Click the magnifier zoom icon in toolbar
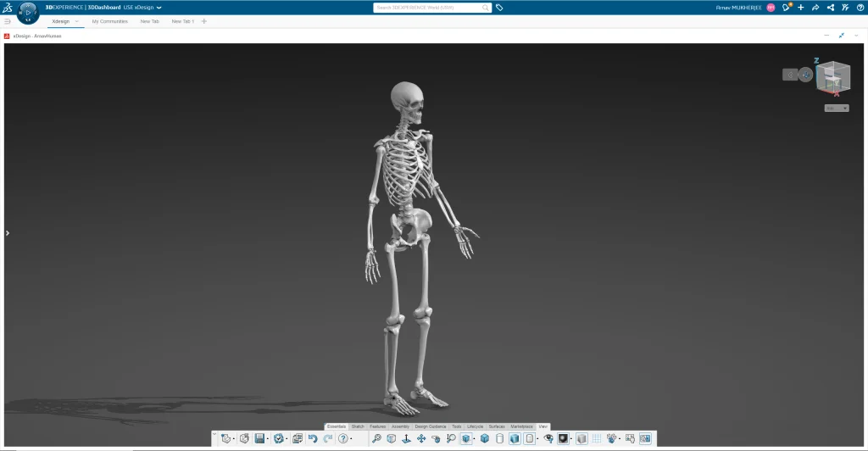Image resolution: width=868 pixels, height=451 pixels. coord(376,438)
